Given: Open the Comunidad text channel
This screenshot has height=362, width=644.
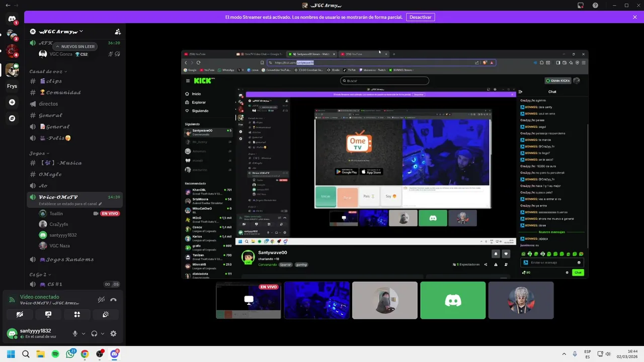Looking at the screenshot, I should coord(75,93).
